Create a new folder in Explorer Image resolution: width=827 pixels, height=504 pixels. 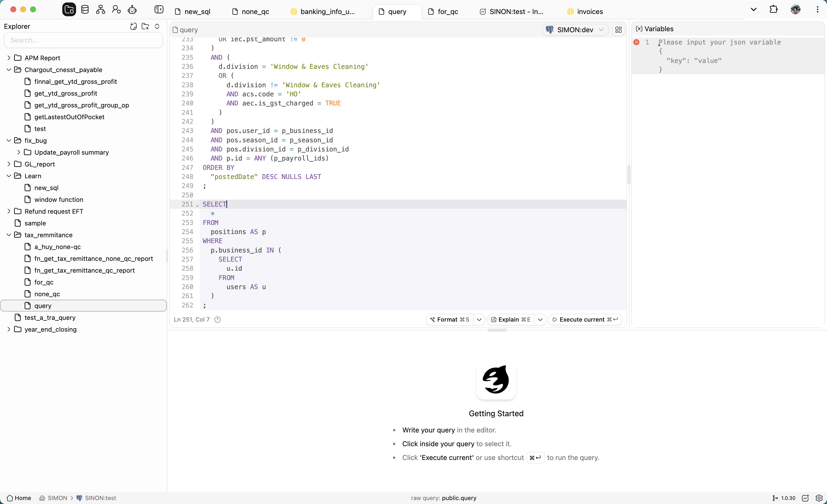pyautogui.click(x=145, y=26)
